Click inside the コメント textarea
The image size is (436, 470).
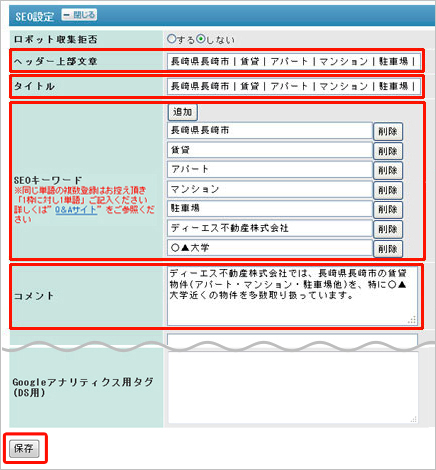point(292,296)
